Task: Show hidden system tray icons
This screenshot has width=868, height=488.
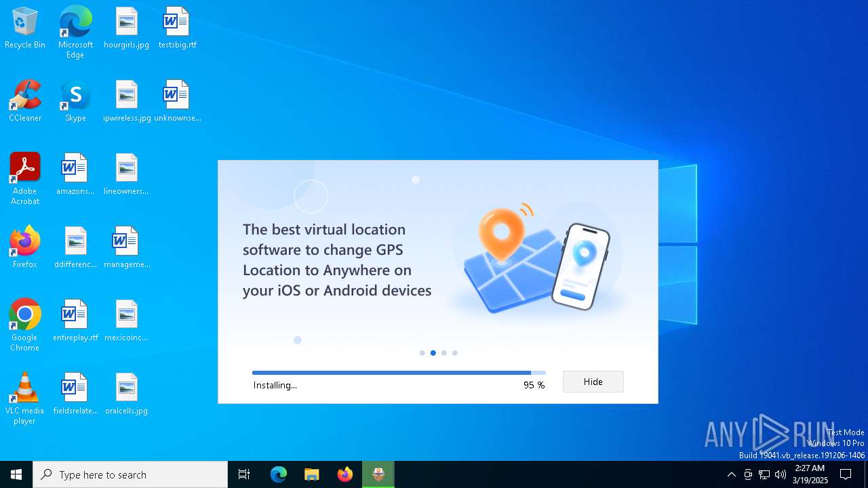Action: coord(731,474)
